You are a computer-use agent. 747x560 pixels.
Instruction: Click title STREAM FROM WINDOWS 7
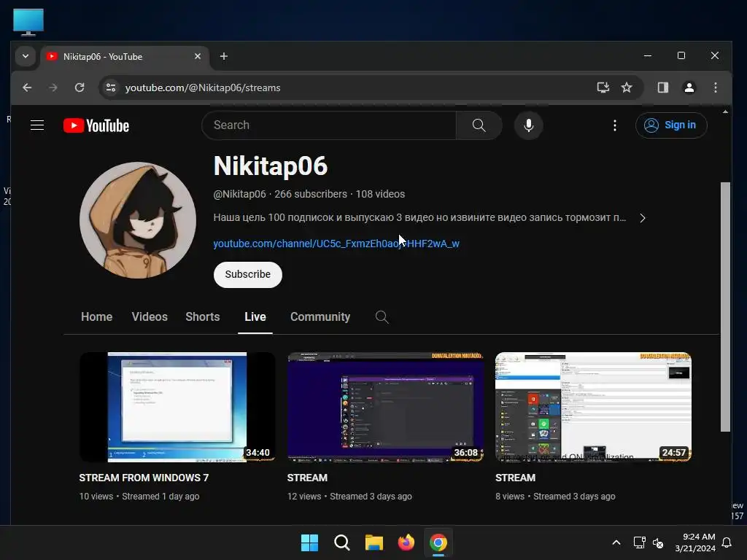click(x=144, y=478)
